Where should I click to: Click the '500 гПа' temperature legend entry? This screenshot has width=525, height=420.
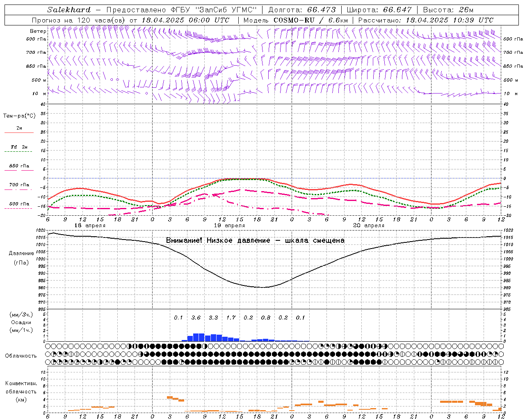(x=19, y=204)
